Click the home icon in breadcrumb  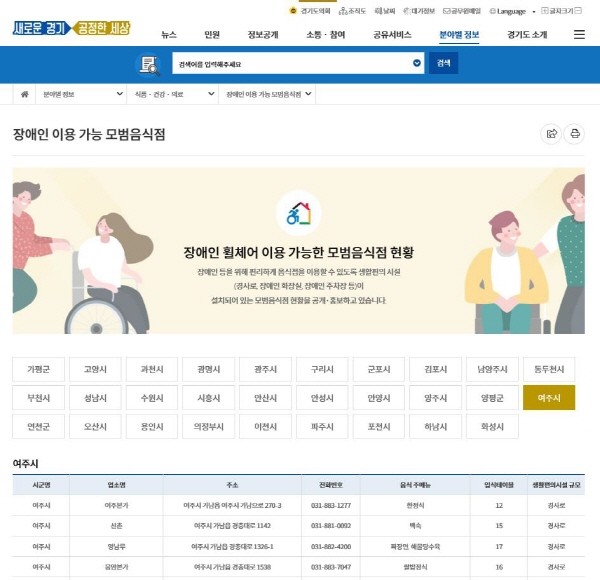pos(24,94)
